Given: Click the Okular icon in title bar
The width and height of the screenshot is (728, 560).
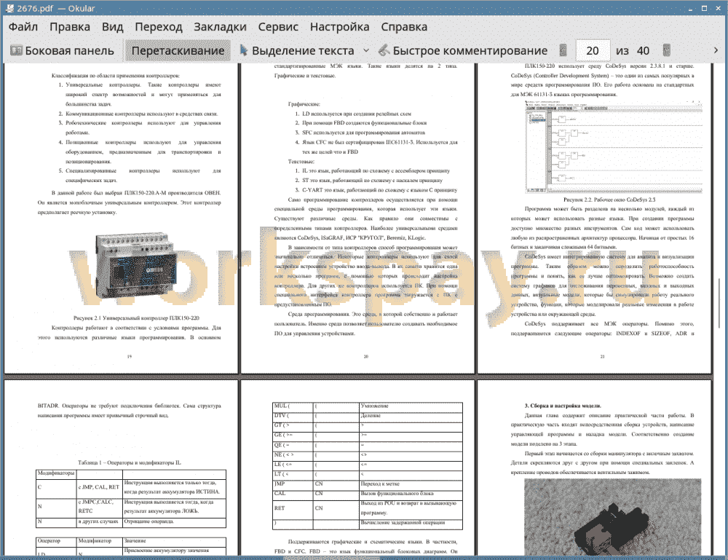Looking at the screenshot, I should (9, 8).
